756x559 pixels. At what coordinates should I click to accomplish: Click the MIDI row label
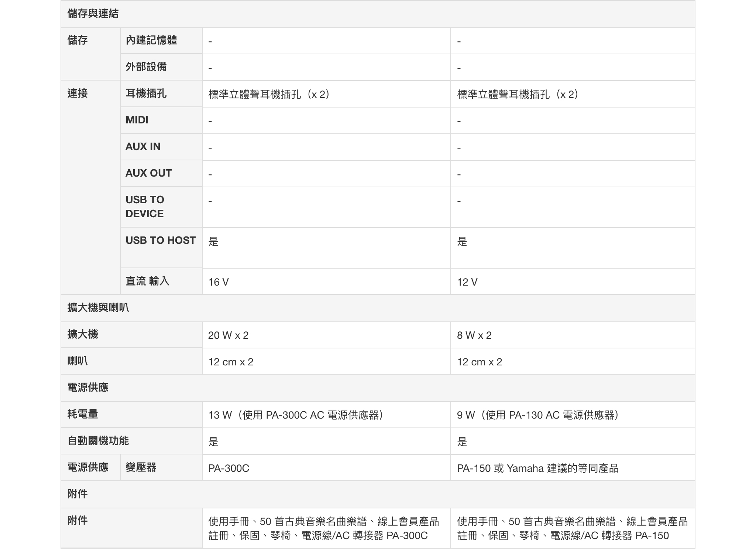(137, 120)
